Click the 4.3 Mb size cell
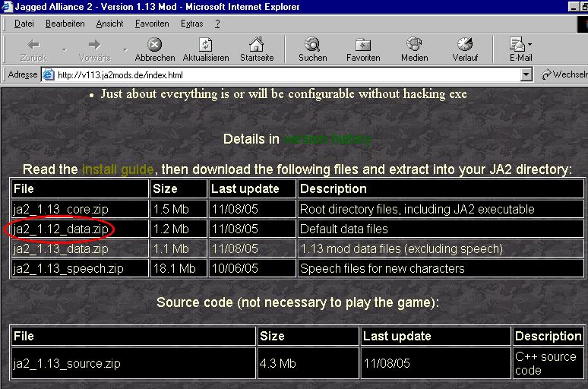 [308, 363]
